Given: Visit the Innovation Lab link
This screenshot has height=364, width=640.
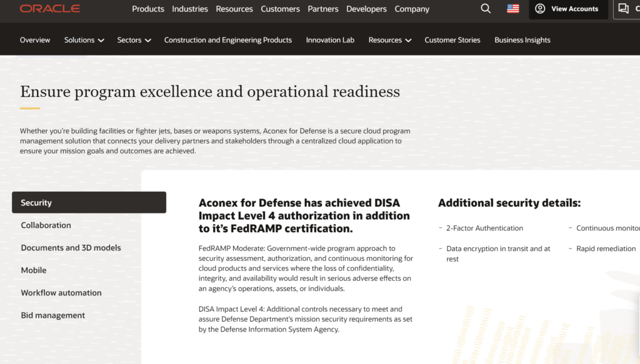Looking at the screenshot, I should 330,40.
